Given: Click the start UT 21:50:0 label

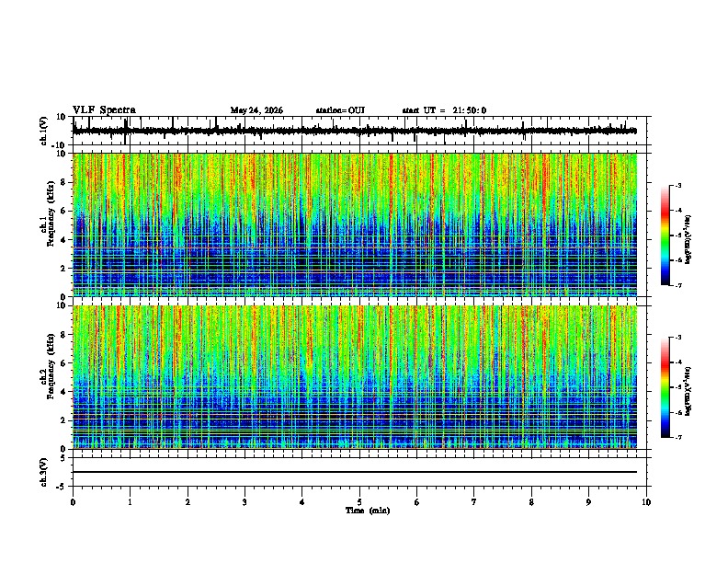Looking at the screenshot, I should [x=444, y=110].
